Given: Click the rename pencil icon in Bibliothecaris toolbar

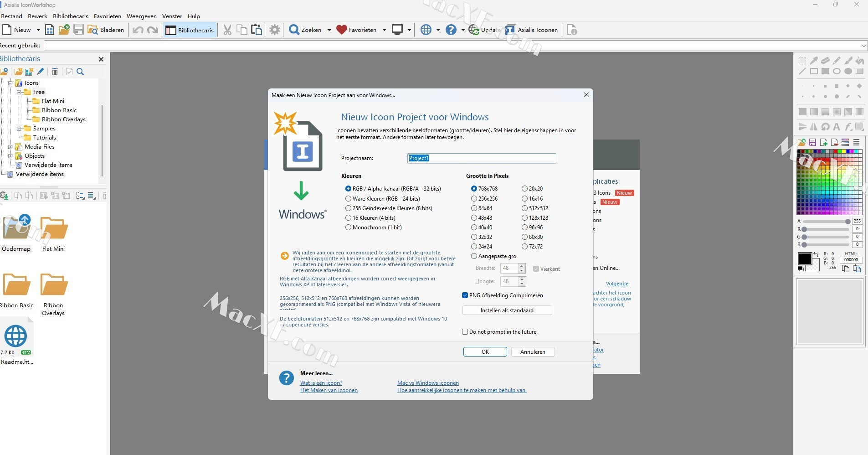Looking at the screenshot, I should 41,72.
